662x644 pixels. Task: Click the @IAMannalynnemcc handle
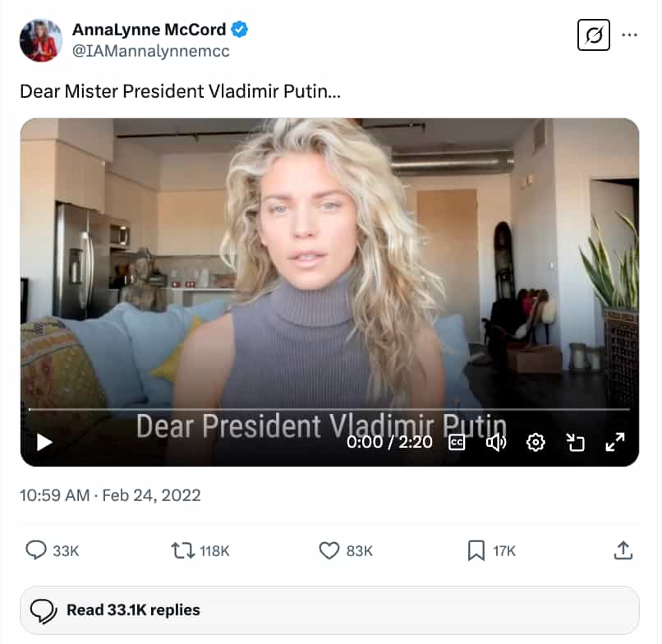pos(150,51)
